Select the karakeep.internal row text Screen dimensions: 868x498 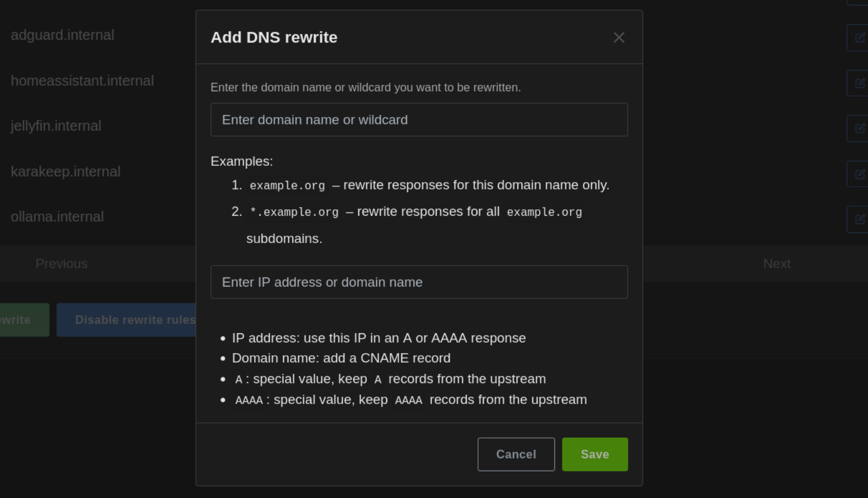66,171
